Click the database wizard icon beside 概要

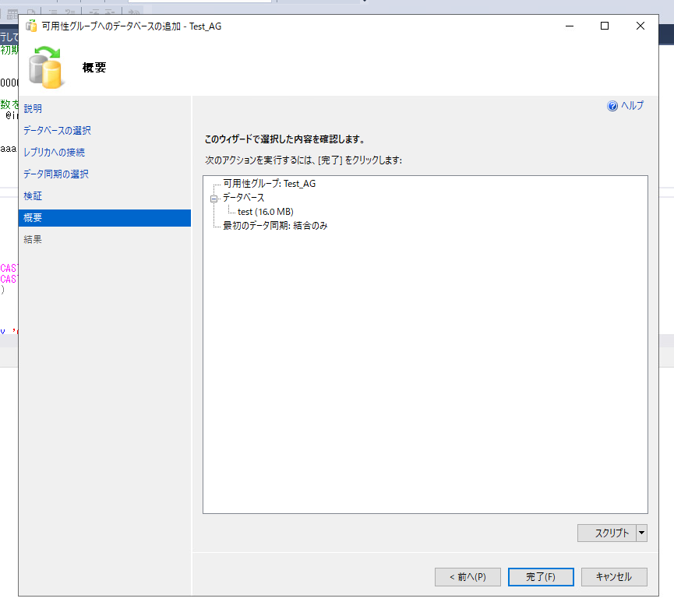[x=46, y=67]
